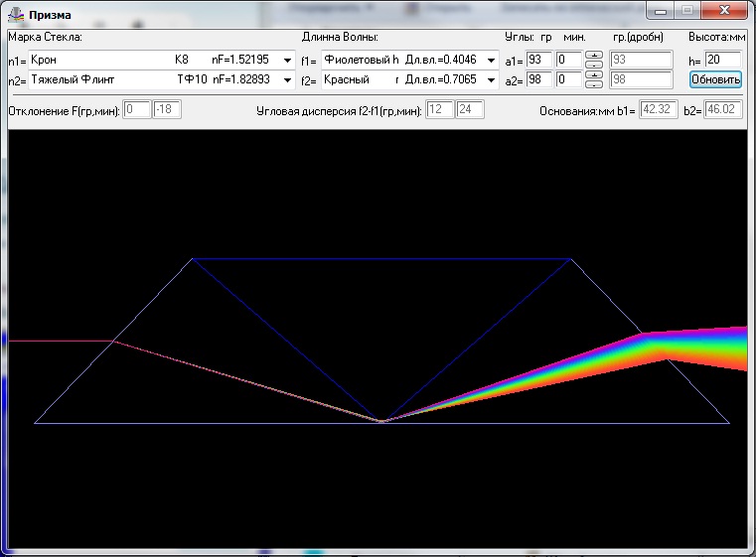Open the n1 glass type dropdown (Крон K8)
The image size is (756, 557).
pos(287,61)
